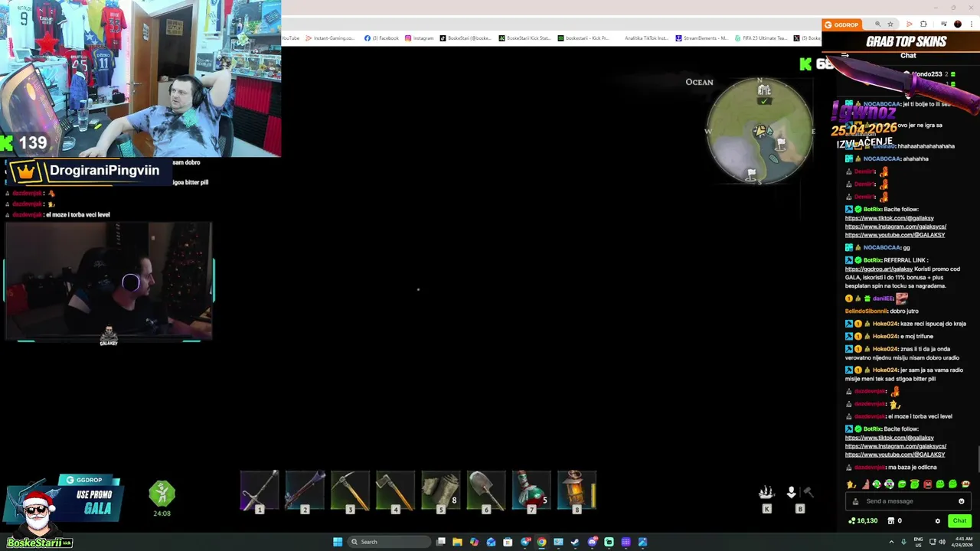Select the axe in hotbar slot 4
Viewport: 980px width, 551px height.
point(395,491)
